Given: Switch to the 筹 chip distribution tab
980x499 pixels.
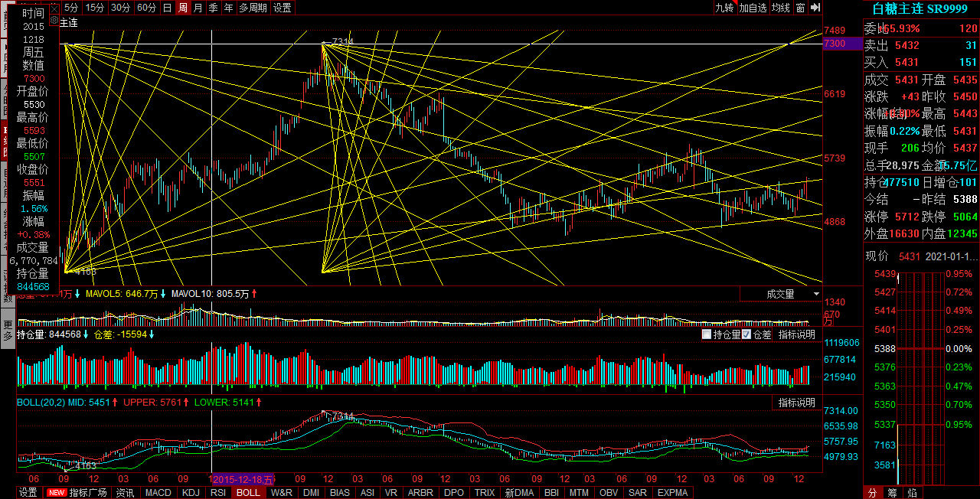Looking at the screenshot, I should (x=893, y=493).
